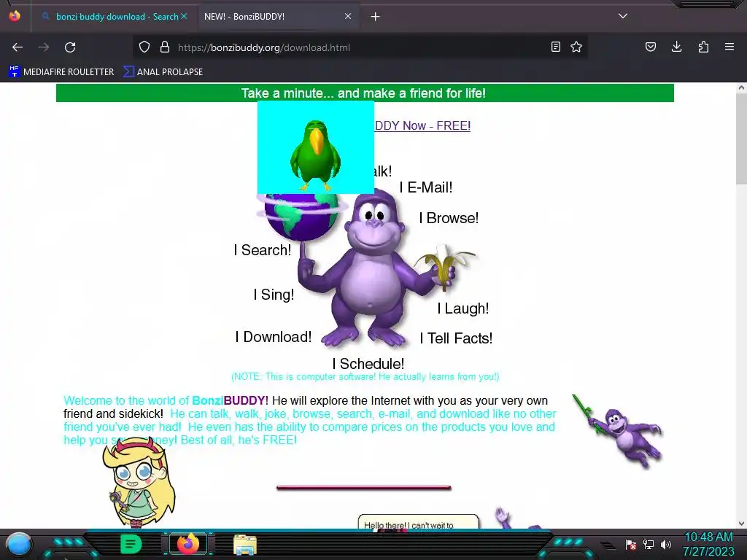Open the Pocket save icon

pos(651,47)
